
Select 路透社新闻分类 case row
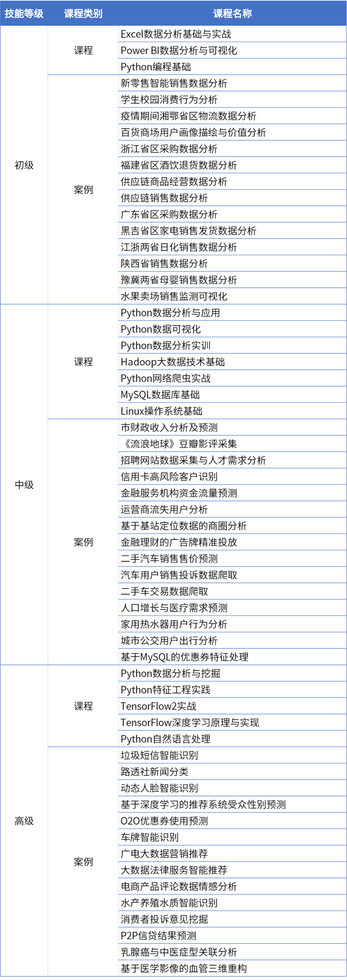point(232,771)
